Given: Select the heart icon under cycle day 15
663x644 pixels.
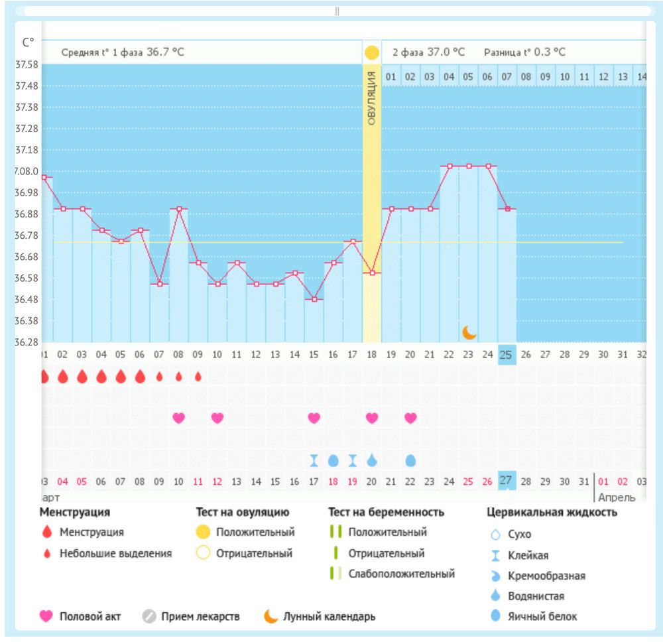Looking at the screenshot, I should [x=314, y=418].
